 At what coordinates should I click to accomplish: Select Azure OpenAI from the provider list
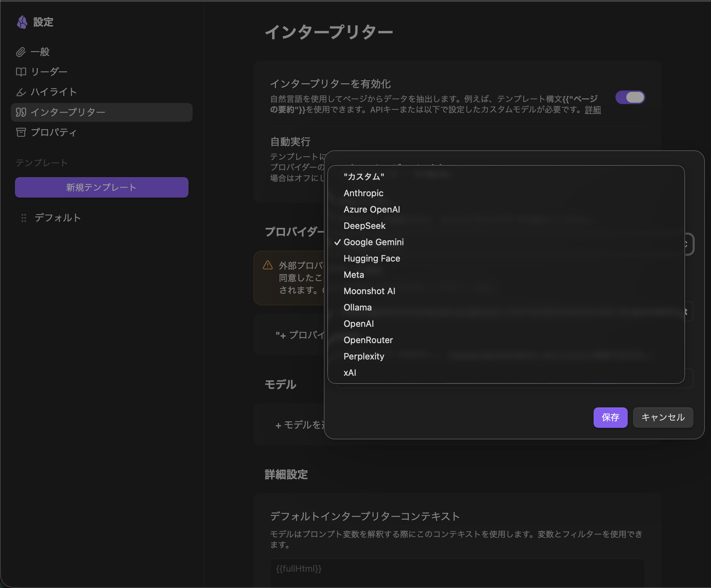[506, 209]
